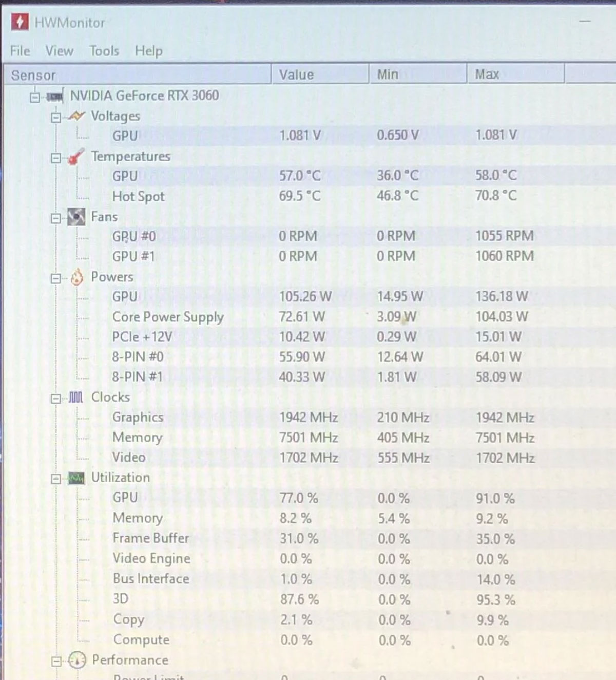Viewport: 616px width, 680px height.
Task: Click the Fans category icon
Action: coord(76,217)
